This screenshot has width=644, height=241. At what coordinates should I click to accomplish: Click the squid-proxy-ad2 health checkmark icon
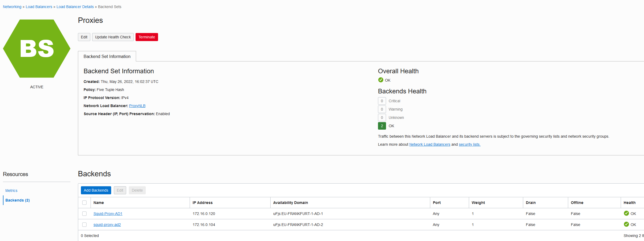[626, 224]
